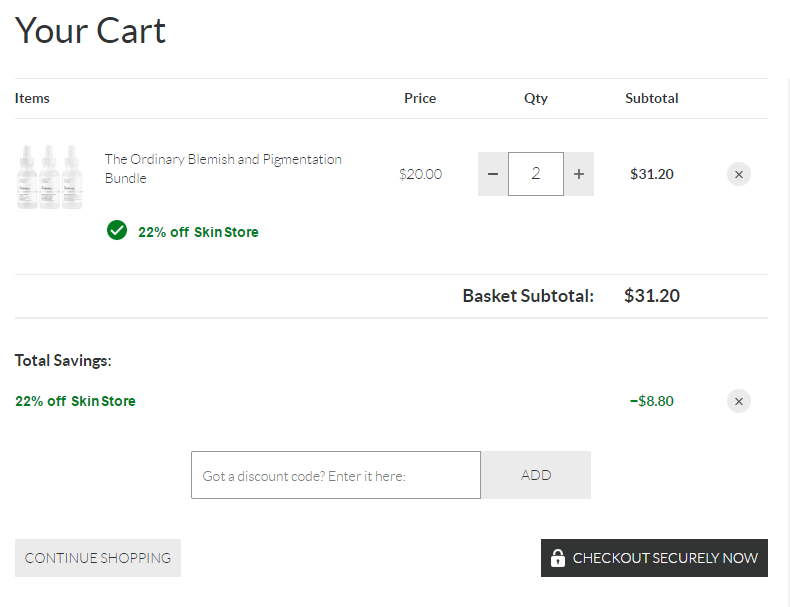Click the Basket Subtotal label
The width and height of the screenshot is (790, 607).
(528, 296)
